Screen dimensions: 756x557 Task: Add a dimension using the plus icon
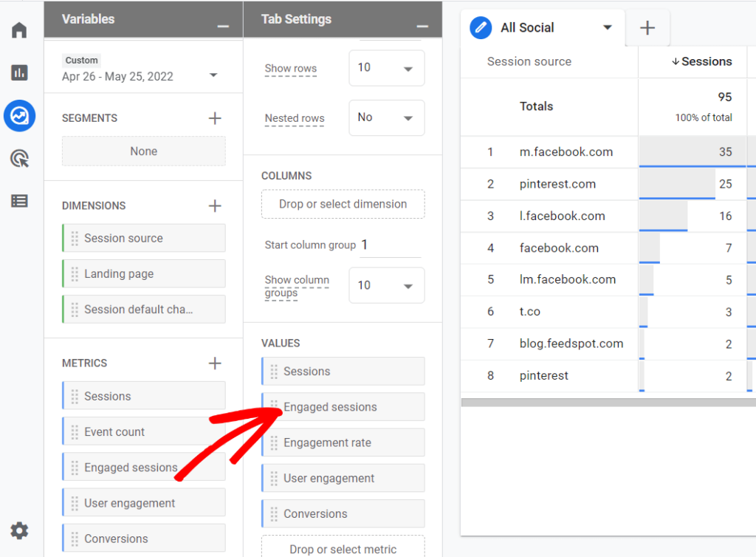(x=214, y=205)
